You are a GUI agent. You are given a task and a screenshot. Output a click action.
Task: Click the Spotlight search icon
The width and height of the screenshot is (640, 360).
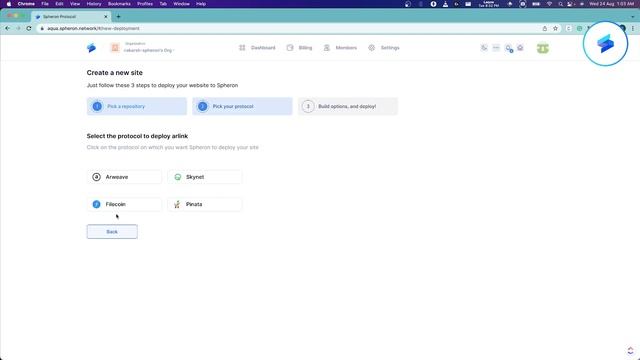tap(560, 4)
